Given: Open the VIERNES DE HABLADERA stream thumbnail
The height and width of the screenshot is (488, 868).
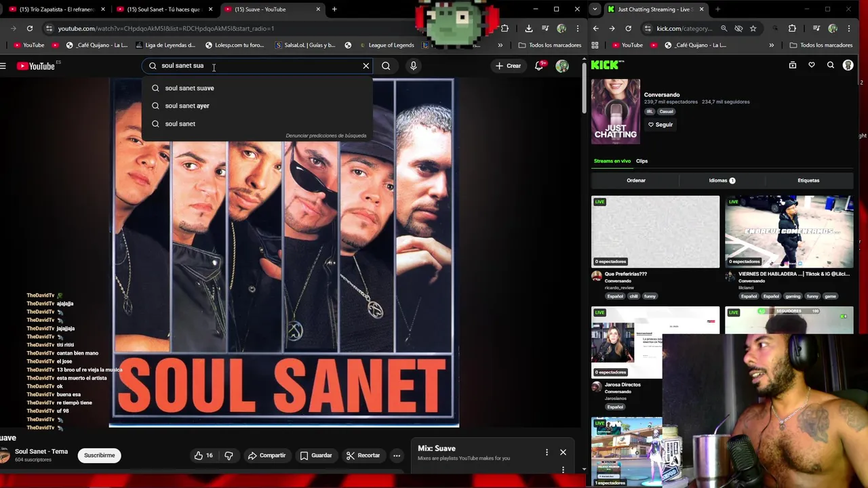Looking at the screenshot, I should click(x=789, y=232).
